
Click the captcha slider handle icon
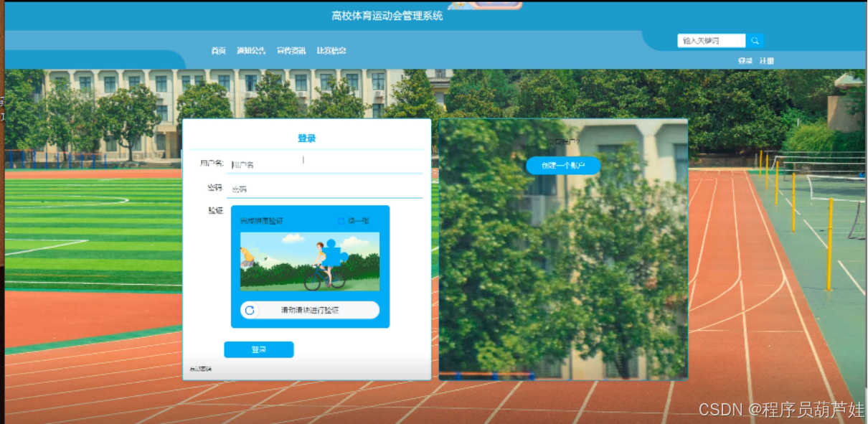coord(250,310)
